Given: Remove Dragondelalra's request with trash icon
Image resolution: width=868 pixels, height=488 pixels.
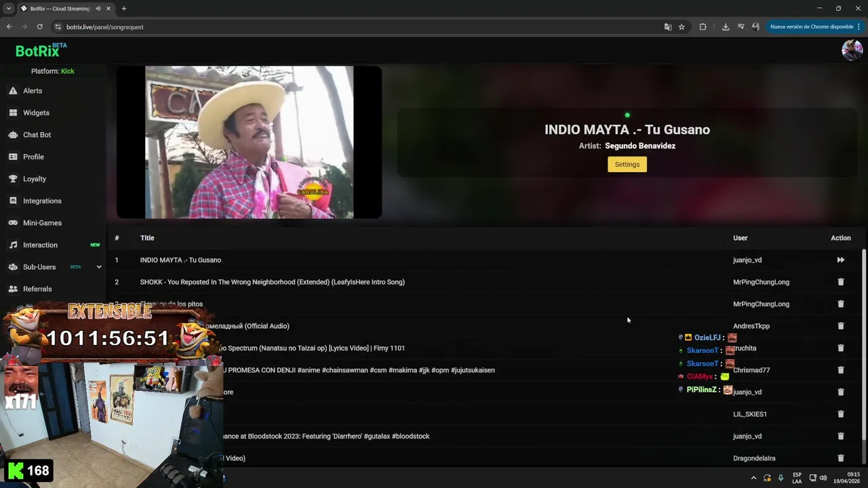Looking at the screenshot, I should [x=841, y=458].
